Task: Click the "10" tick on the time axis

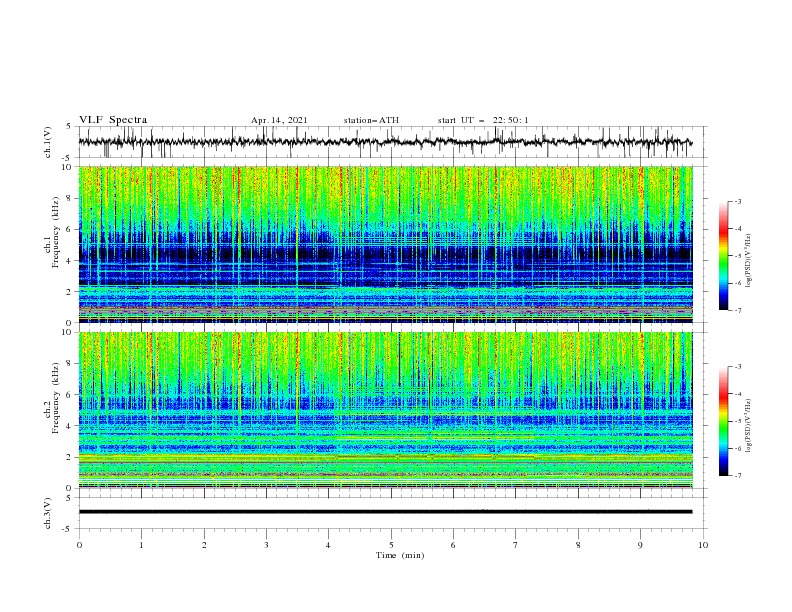Action: pos(703,545)
